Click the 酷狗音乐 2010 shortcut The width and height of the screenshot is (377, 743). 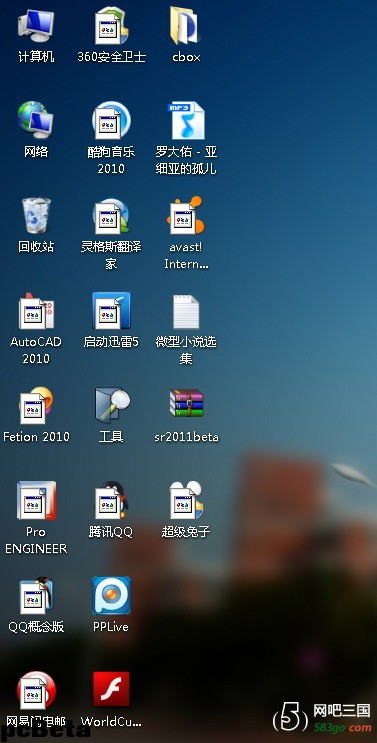111,121
